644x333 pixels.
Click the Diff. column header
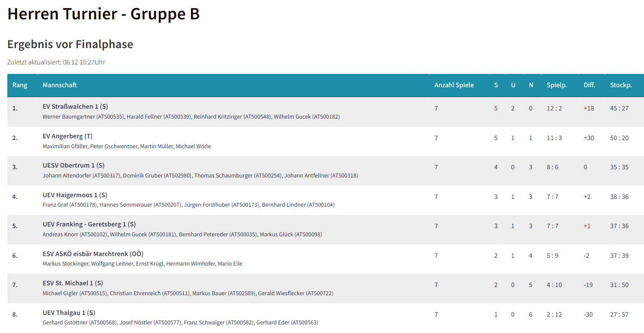[x=589, y=85]
